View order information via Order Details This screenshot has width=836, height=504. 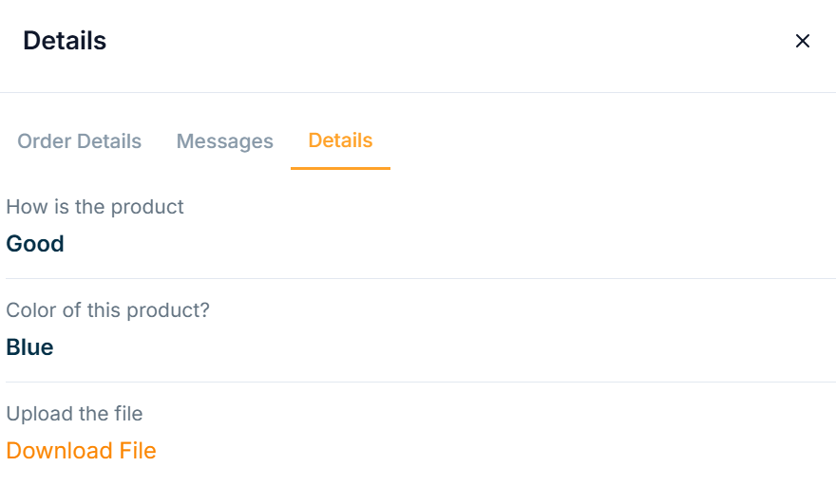pos(80,141)
